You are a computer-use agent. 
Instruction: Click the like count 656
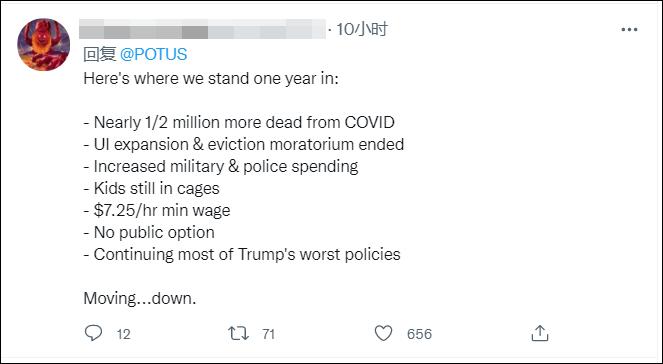(419, 334)
